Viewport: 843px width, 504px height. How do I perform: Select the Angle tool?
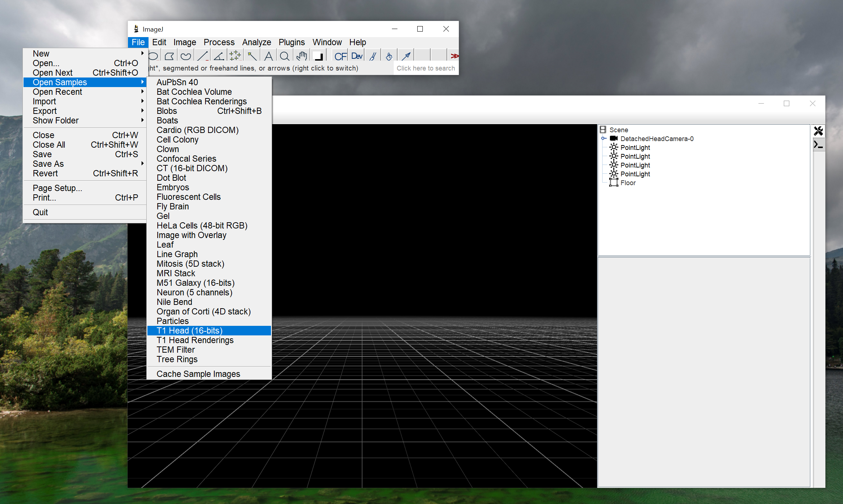point(219,56)
